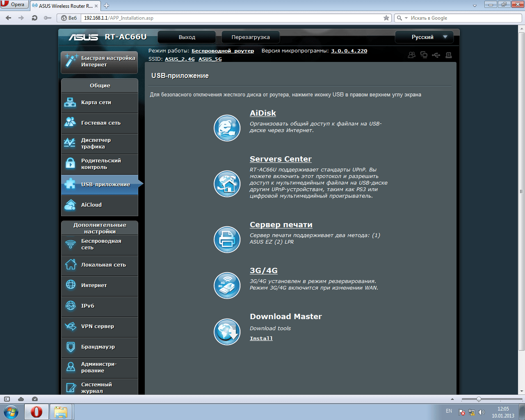Go back with the browser back arrow
The width and height of the screenshot is (525, 420).
click(9, 18)
